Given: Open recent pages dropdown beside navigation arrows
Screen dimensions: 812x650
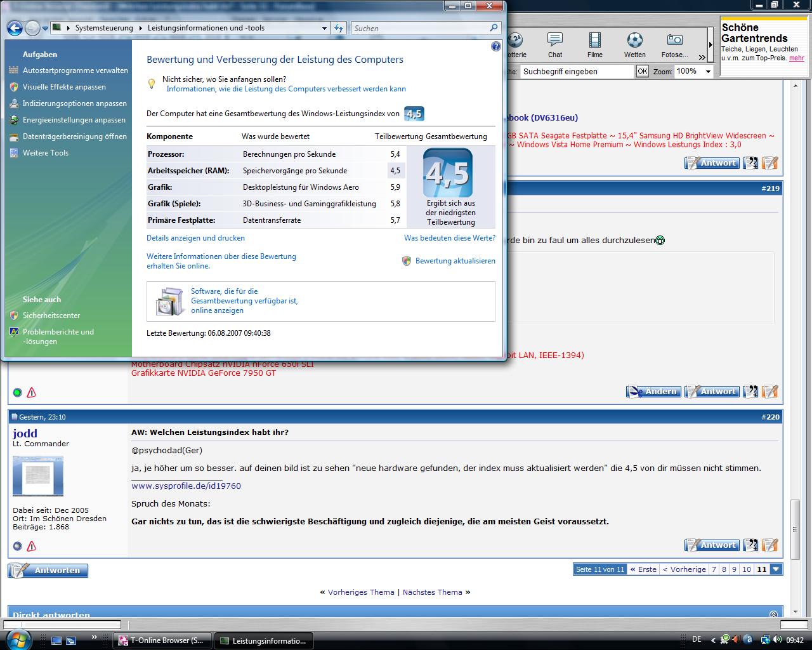Looking at the screenshot, I should [x=45, y=29].
